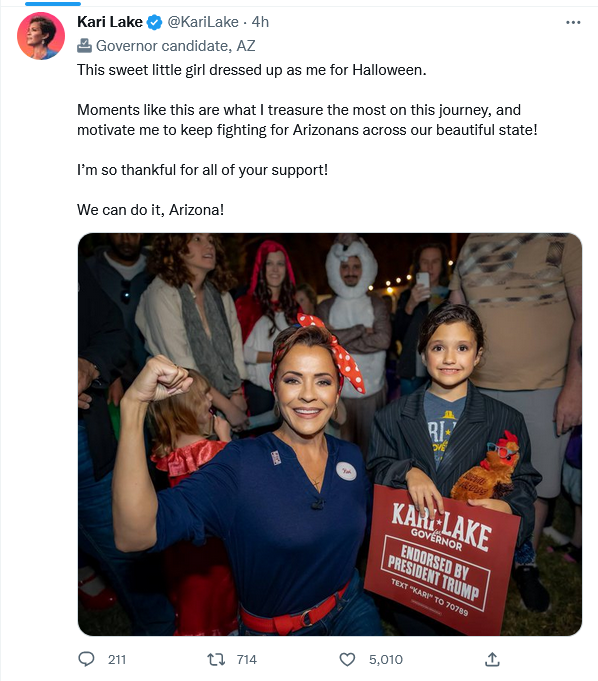Click the 4h timestamp link
The height and width of the screenshot is (681, 598).
(x=260, y=22)
